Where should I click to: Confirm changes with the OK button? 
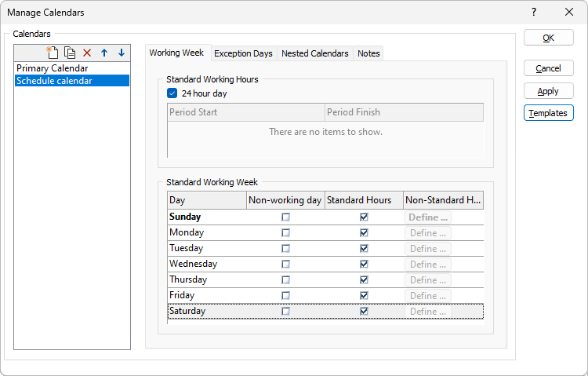point(549,38)
